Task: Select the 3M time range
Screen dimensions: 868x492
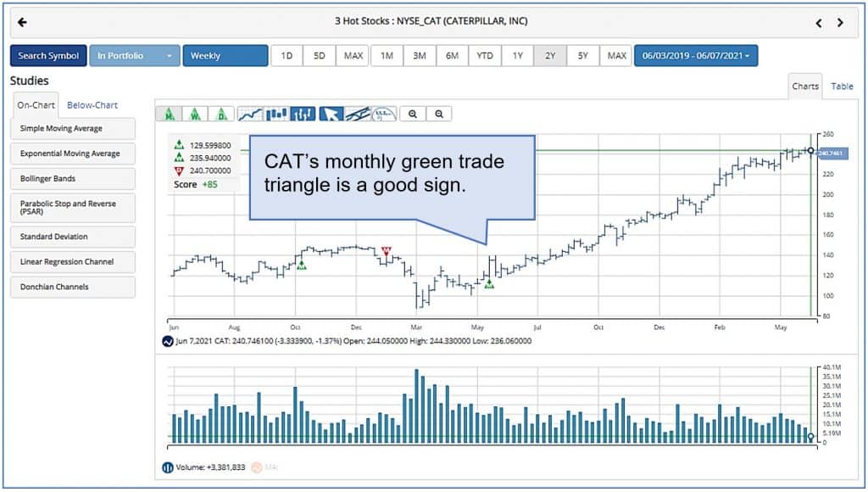Action: click(x=420, y=56)
